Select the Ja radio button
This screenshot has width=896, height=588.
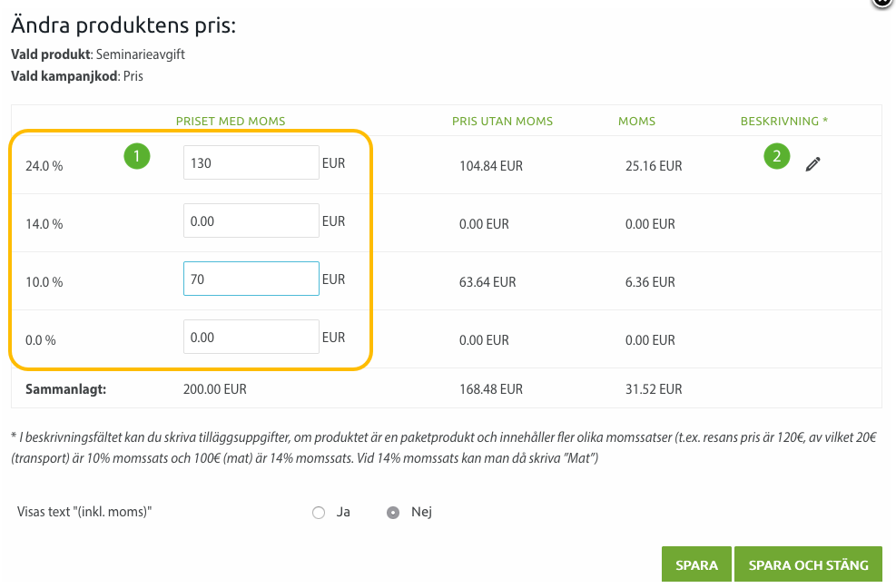(319, 513)
